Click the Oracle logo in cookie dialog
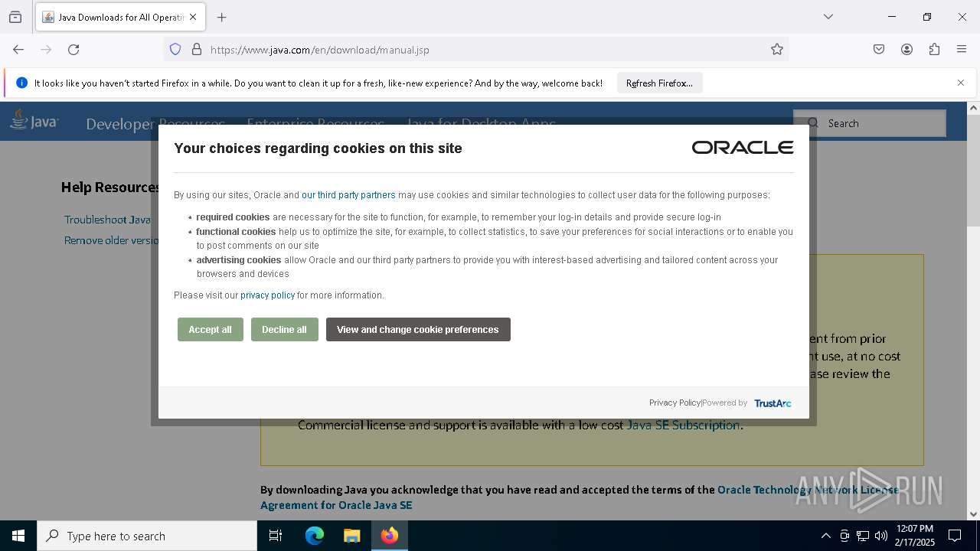This screenshot has height=551, width=980. point(743,148)
